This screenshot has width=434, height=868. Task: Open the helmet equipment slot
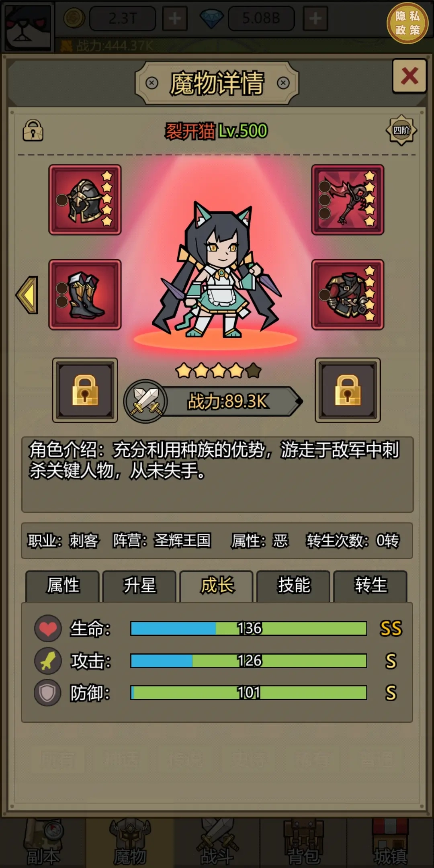pyautogui.click(x=85, y=200)
